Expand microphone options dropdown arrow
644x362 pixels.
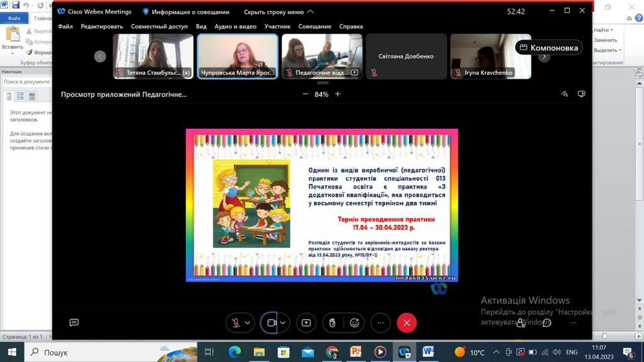coord(248,323)
